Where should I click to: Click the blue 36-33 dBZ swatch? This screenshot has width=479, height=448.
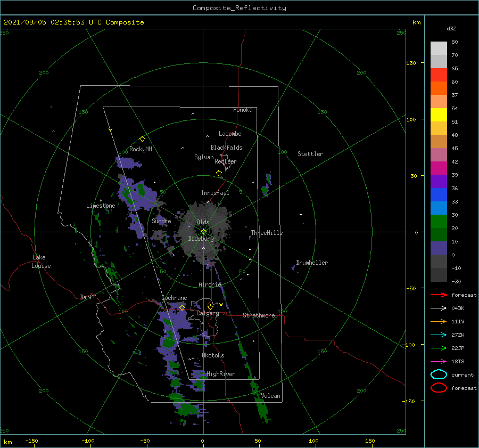[x=439, y=195]
